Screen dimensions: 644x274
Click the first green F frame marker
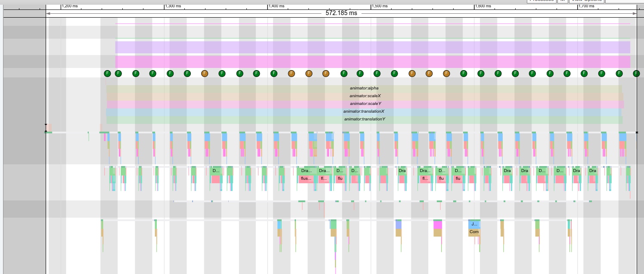(107, 74)
